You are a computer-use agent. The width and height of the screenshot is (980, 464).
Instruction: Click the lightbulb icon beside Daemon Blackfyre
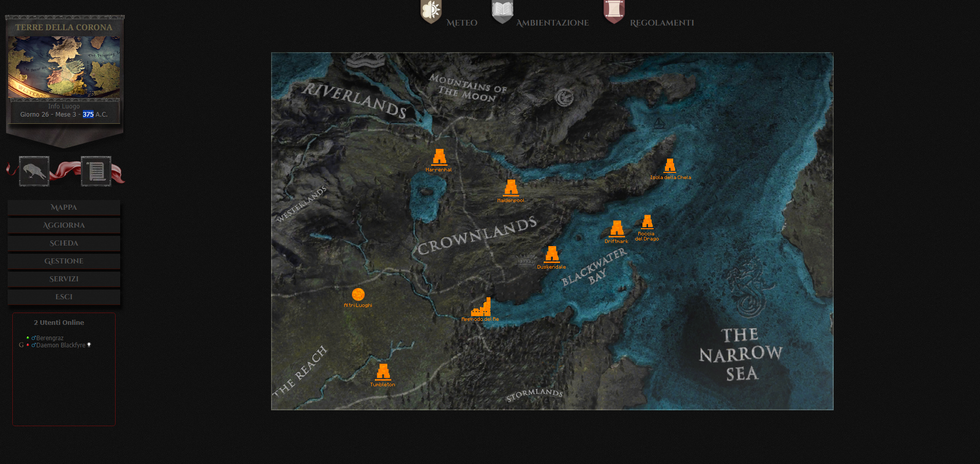click(89, 345)
